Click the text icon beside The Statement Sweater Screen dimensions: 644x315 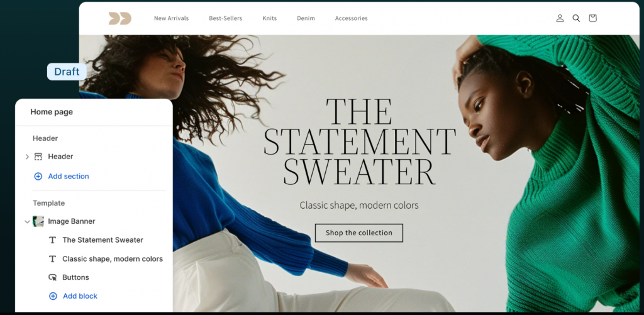click(53, 240)
